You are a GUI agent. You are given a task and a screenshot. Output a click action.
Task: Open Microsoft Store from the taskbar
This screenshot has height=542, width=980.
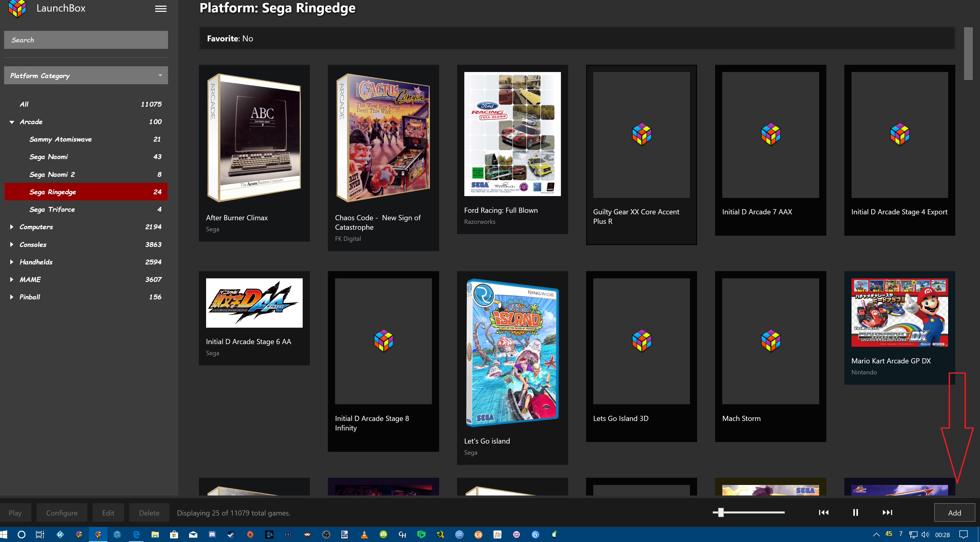174,534
